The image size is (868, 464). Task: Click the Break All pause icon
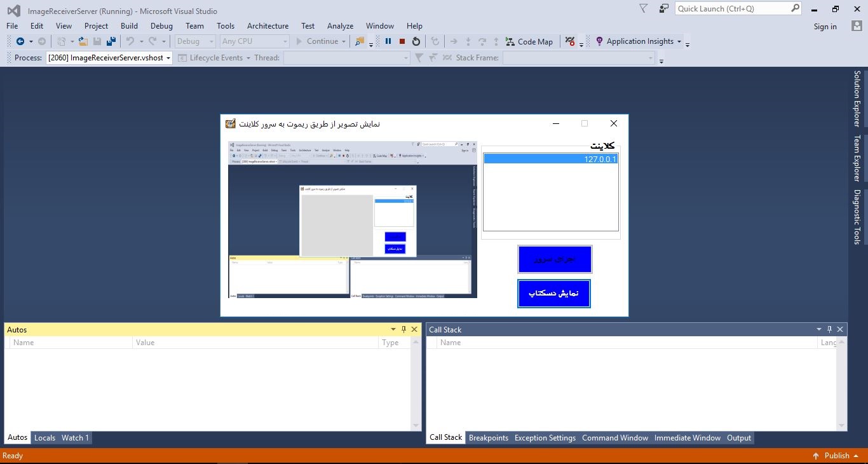[x=388, y=41]
